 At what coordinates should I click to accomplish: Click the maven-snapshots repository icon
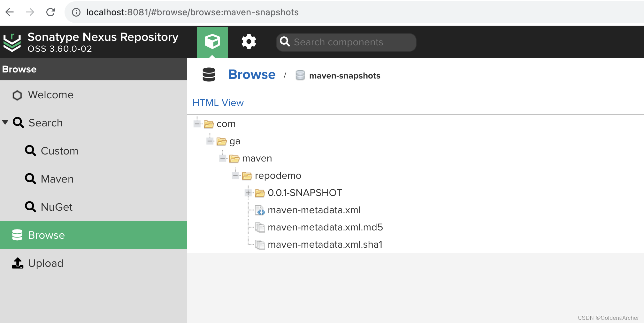point(300,75)
